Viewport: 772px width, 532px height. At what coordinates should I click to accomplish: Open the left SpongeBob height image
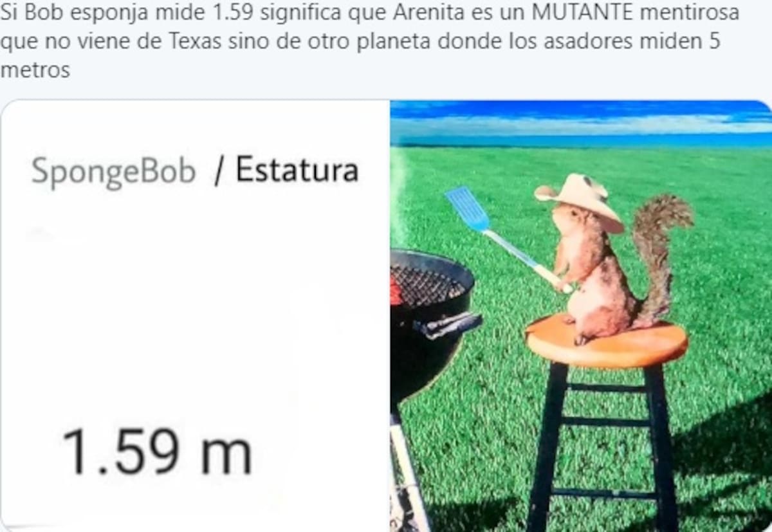[x=195, y=315]
